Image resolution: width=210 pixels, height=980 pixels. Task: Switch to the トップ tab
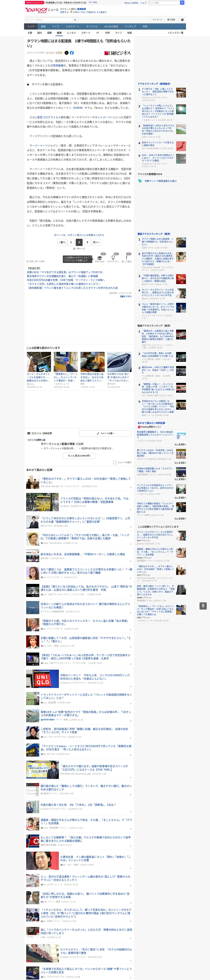click(31, 27)
